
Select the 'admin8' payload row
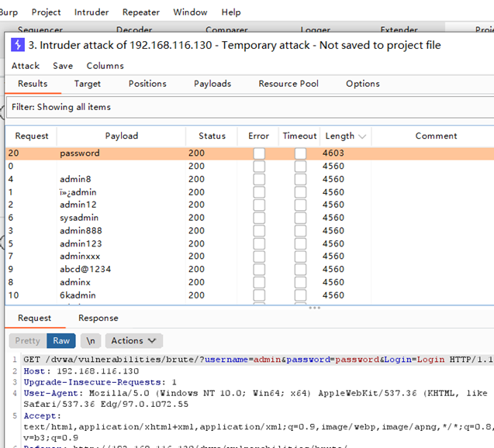[250, 179]
